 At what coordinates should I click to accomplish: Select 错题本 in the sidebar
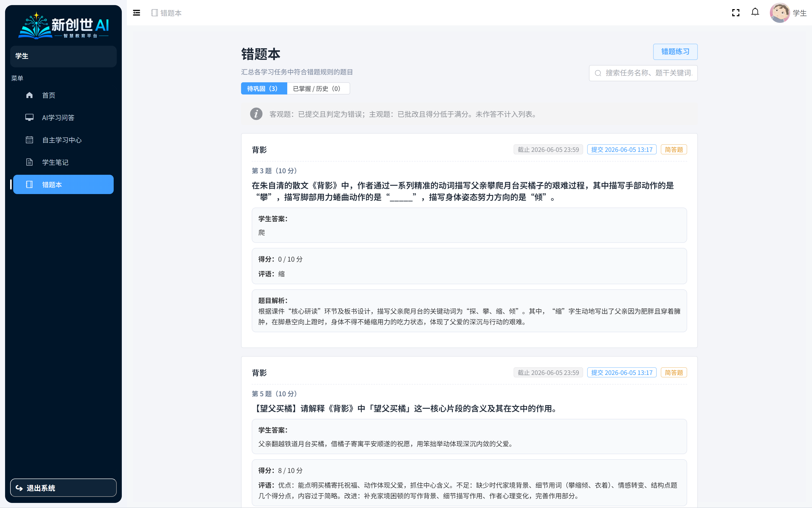[63, 184]
